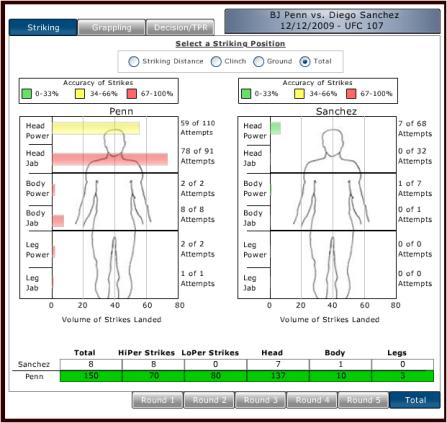Click the Legs column header
Screen dimensions: 447x423
[397, 353]
